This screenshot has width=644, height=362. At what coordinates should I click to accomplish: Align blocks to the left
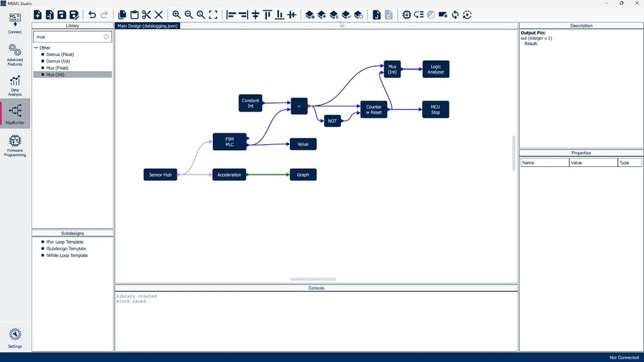[x=231, y=15]
